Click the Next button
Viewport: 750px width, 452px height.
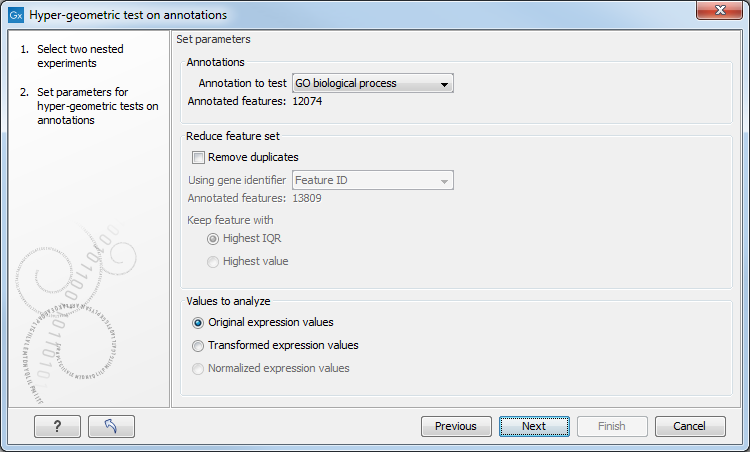(x=534, y=426)
